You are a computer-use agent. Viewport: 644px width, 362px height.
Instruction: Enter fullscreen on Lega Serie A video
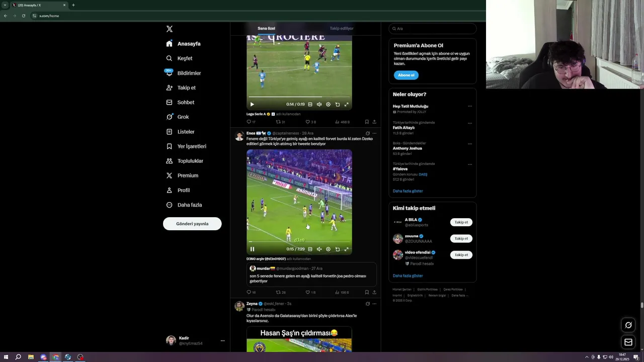[346, 105]
